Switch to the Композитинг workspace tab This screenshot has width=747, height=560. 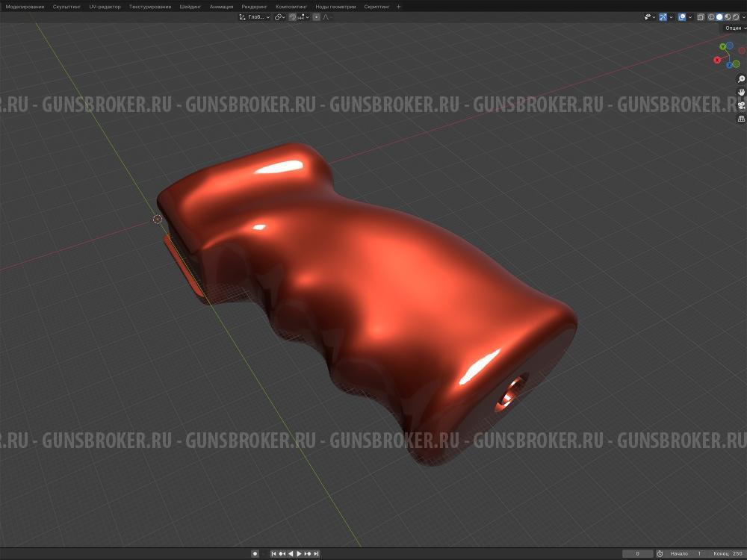(x=291, y=7)
